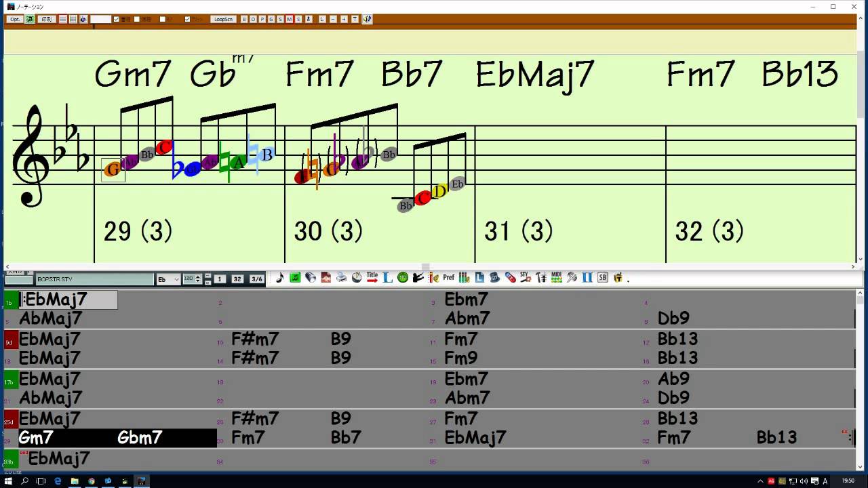Click the BOPSTR.STY style field

coord(95,279)
